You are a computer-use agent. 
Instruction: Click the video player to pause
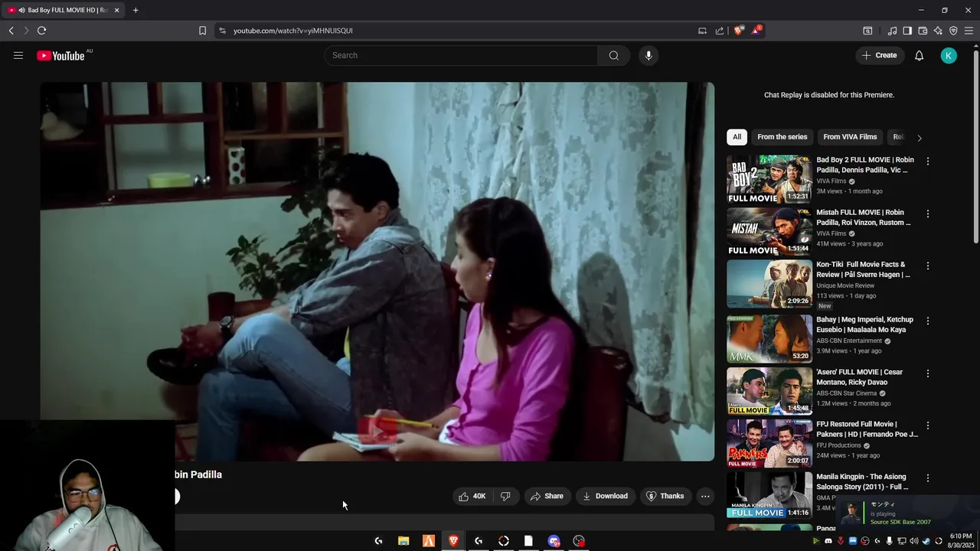(x=377, y=272)
